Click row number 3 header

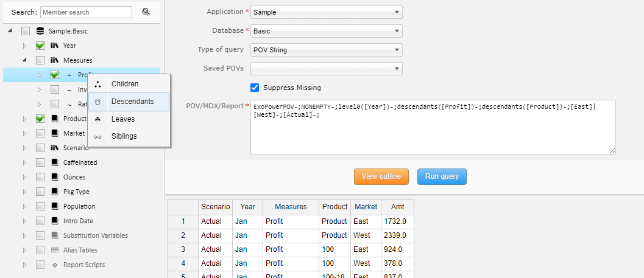click(x=183, y=249)
